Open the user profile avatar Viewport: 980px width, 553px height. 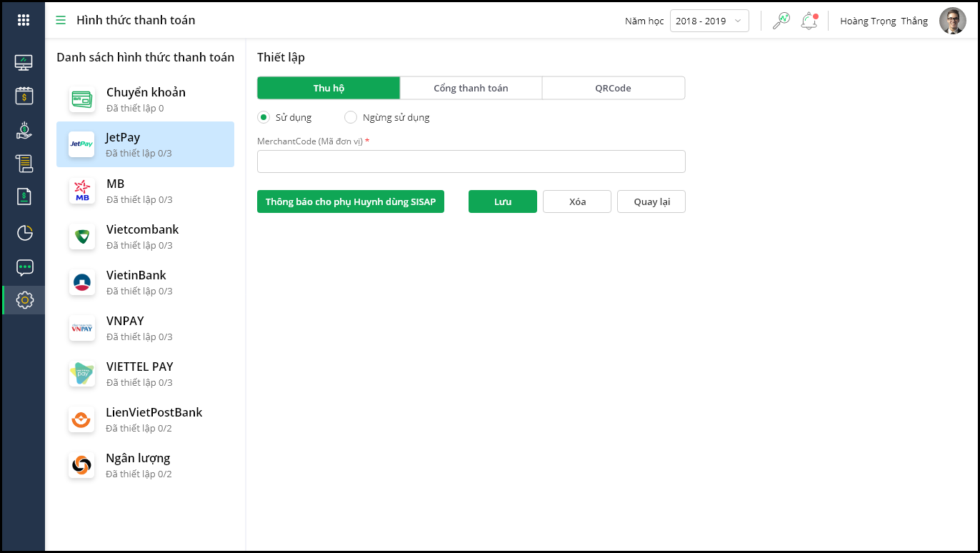point(952,21)
